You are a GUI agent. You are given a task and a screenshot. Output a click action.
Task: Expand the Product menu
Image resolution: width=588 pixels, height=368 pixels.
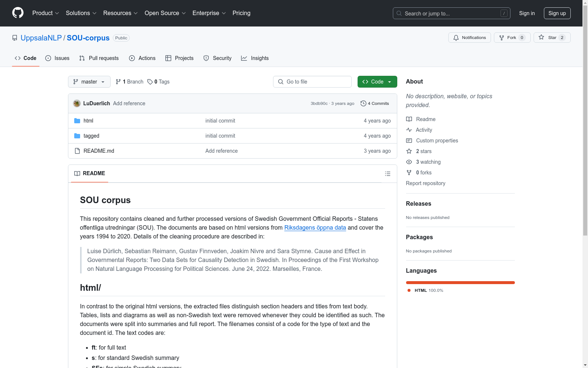click(x=46, y=13)
